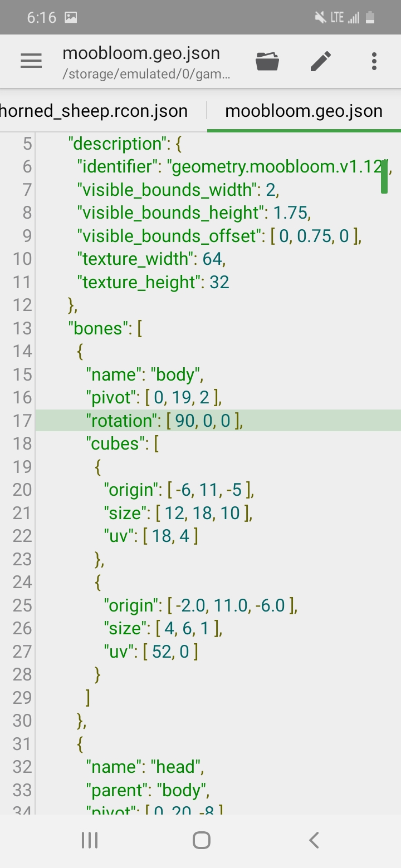The width and height of the screenshot is (401, 868).
Task: Tap the "texture_width": 64 line
Action: 151,259
